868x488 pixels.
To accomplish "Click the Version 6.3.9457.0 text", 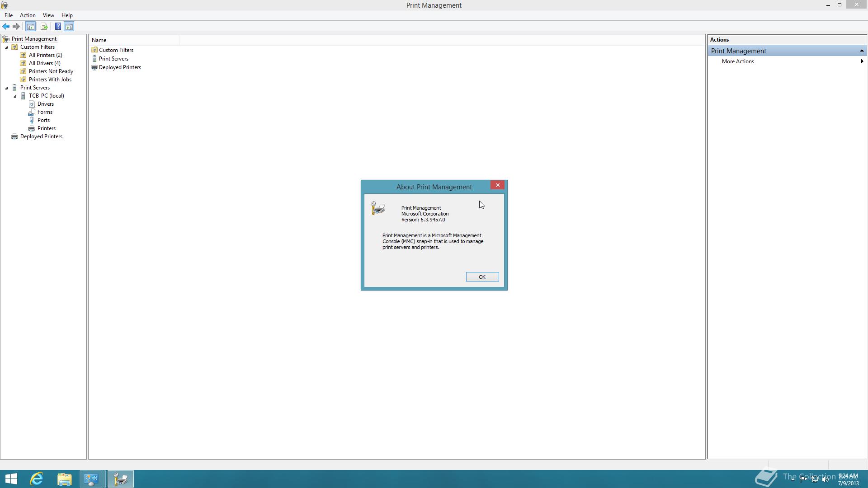I will (423, 220).
